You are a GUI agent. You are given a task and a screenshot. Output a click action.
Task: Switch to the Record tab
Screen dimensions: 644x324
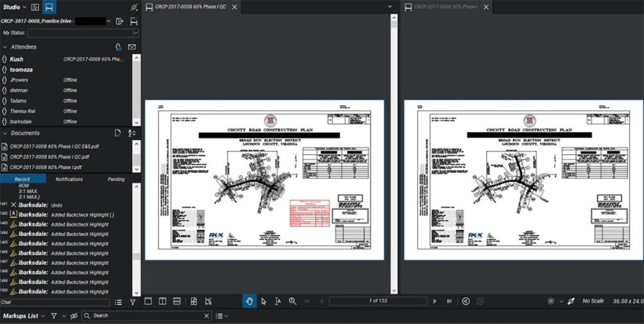tap(22, 179)
